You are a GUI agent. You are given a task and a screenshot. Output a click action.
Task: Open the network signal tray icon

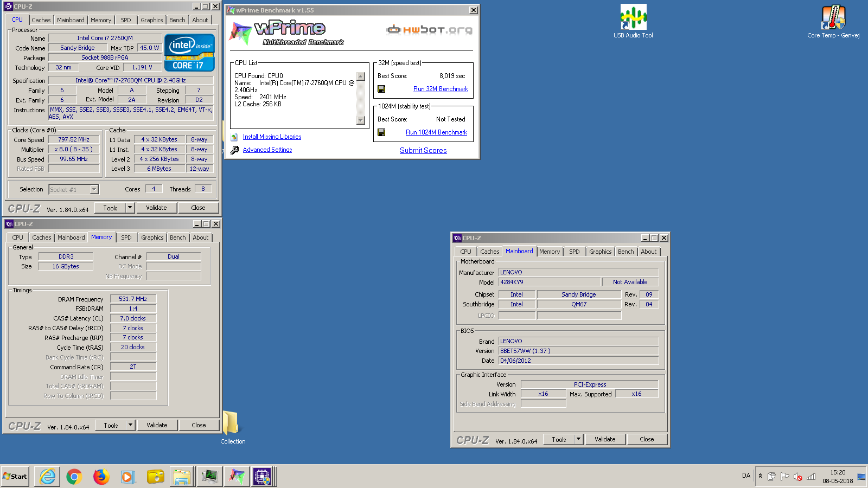[x=811, y=477]
